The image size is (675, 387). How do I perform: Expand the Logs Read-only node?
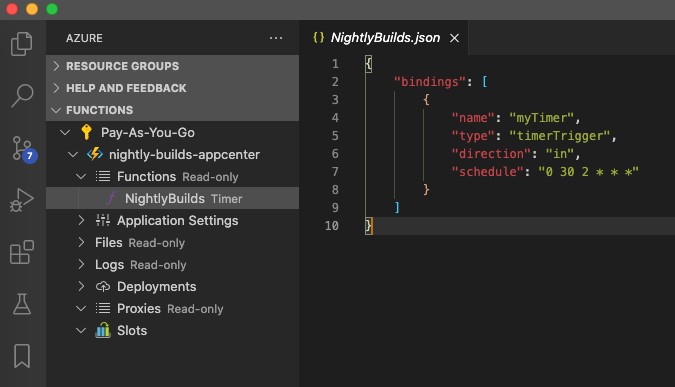(81, 264)
